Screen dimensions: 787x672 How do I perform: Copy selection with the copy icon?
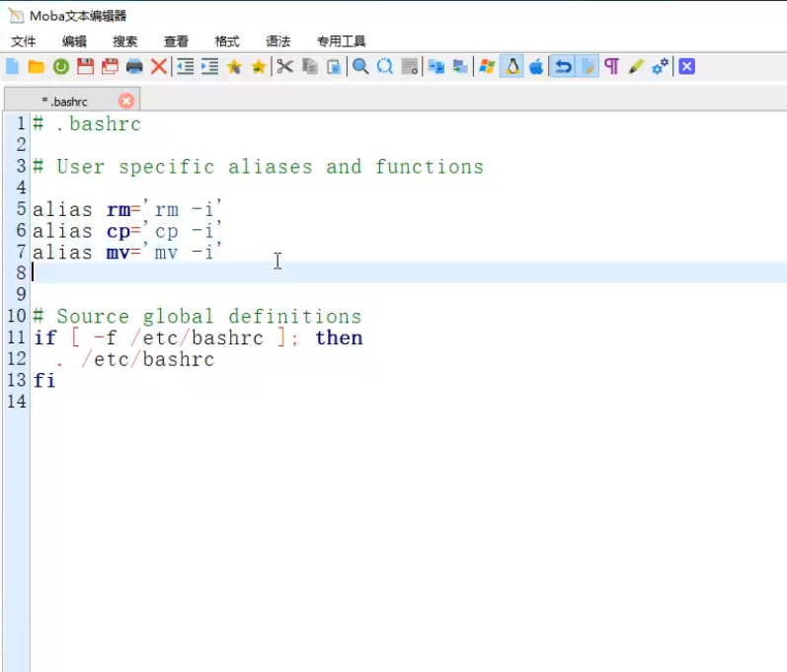point(310,67)
